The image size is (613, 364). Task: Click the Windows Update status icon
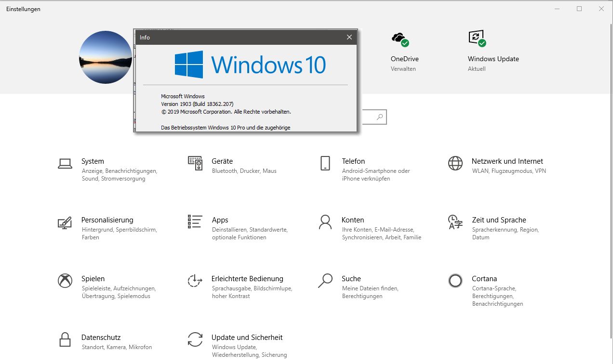coord(477,39)
